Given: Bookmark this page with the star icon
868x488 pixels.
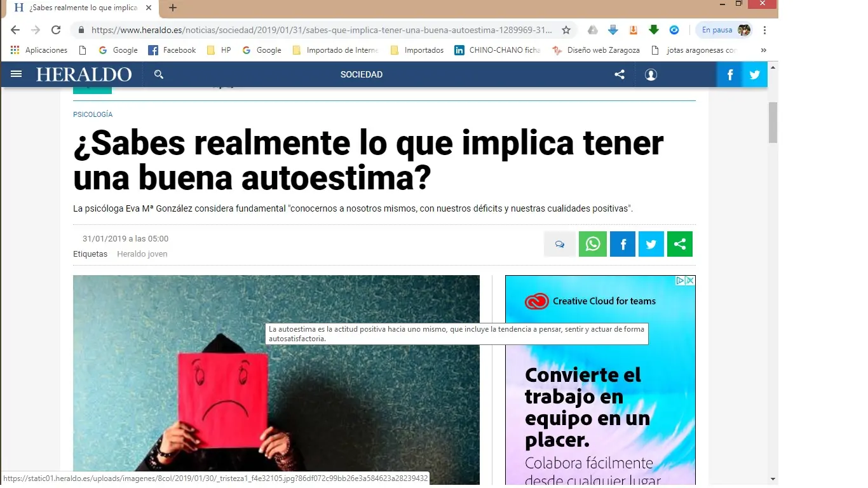Looking at the screenshot, I should tap(566, 30).
